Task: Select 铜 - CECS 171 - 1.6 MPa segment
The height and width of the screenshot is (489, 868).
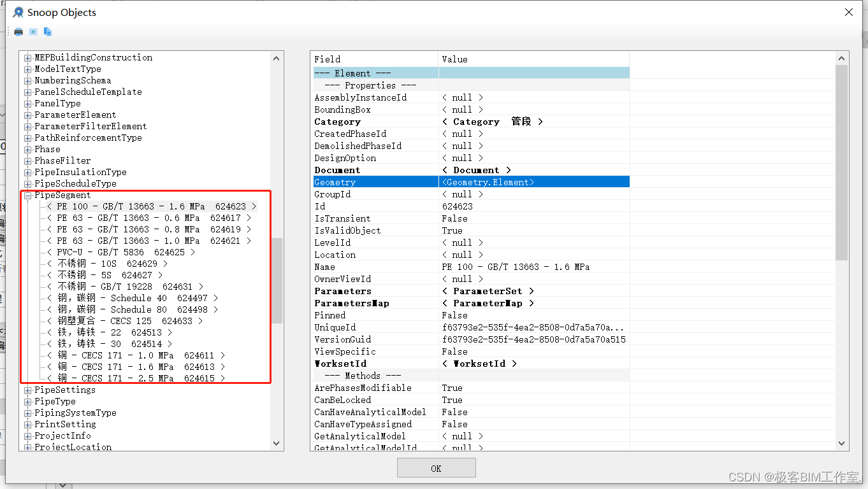Action: click(x=136, y=367)
